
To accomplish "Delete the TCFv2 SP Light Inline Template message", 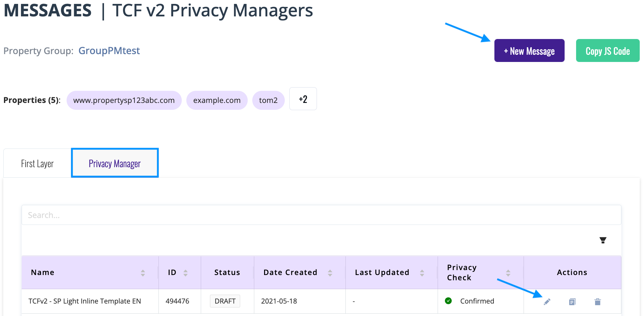I will click(597, 302).
